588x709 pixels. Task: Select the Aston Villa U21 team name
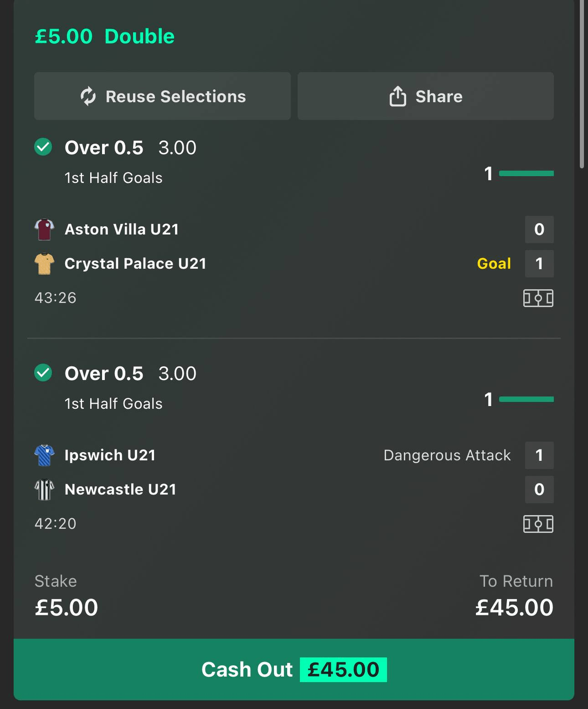pos(122,230)
